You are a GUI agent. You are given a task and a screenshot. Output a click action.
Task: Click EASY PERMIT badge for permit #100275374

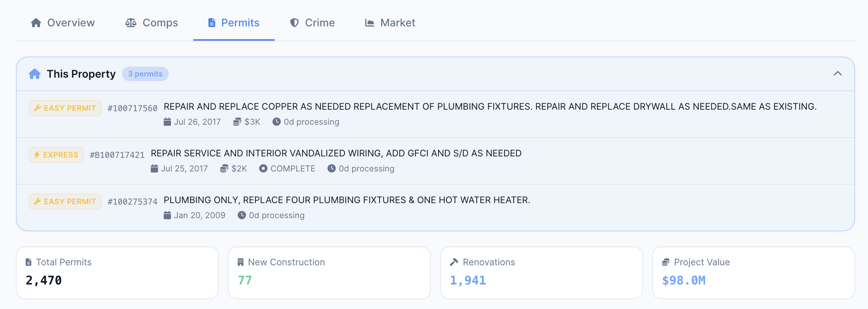[x=65, y=202]
